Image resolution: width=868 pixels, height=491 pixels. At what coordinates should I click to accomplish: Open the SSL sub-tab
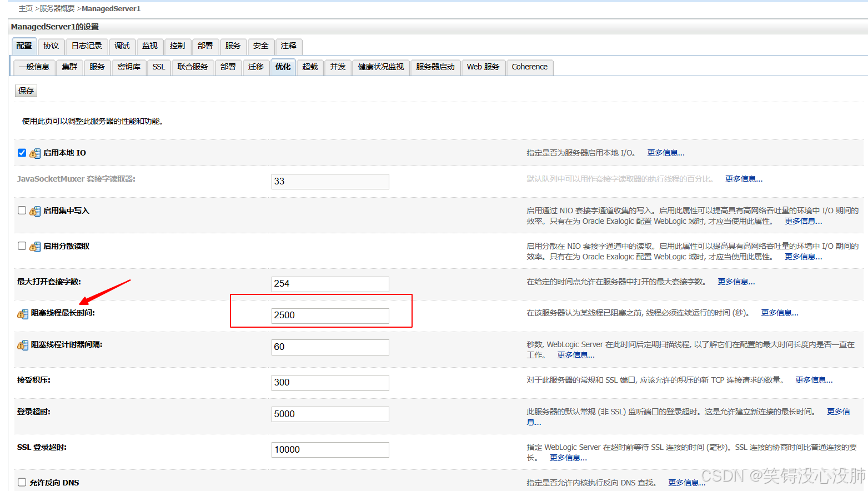[159, 67]
